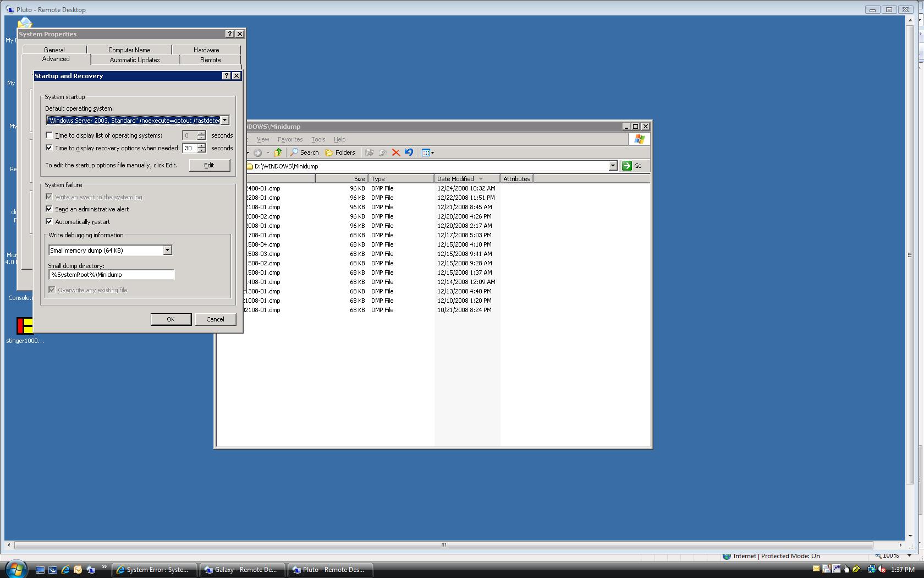Click the Forward arrow in Explorer toolbar
Viewport: 924px width, 578px height.
point(257,152)
